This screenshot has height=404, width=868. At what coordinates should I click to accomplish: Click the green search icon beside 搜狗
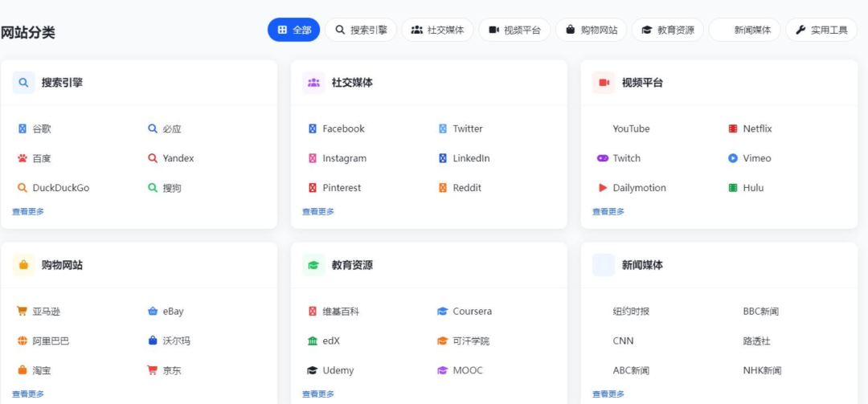pyautogui.click(x=153, y=188)
